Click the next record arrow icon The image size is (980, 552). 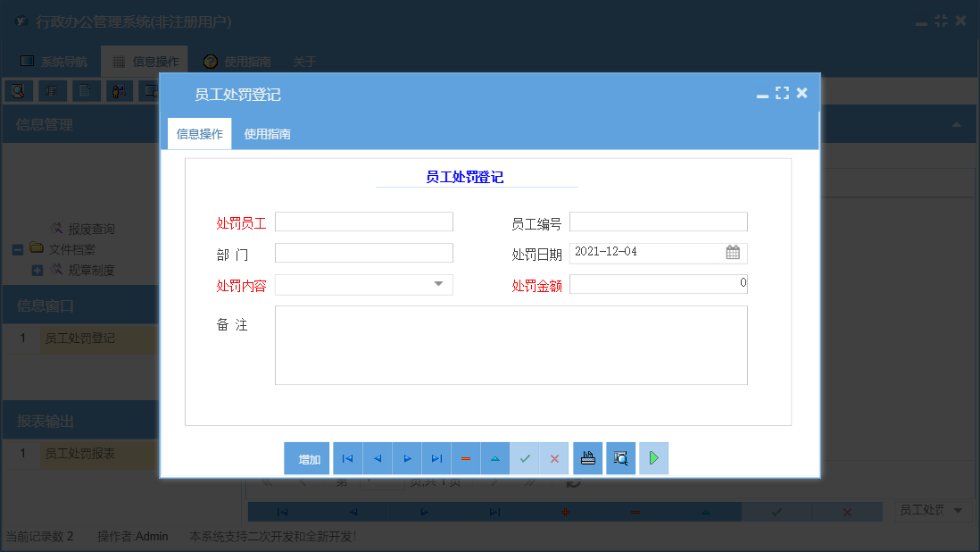pyautogui.click(x=407, y=457)
